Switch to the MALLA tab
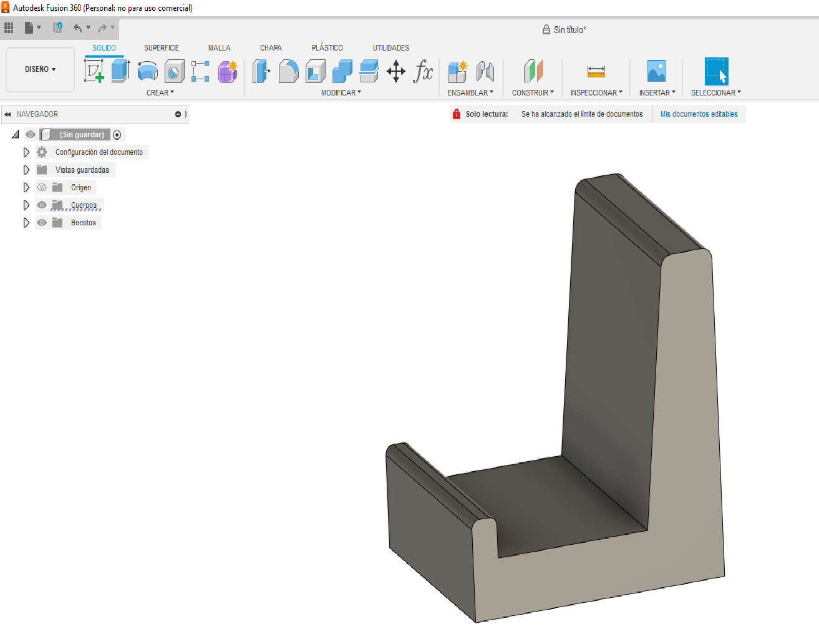The image size is (819, 644). tap(220, 48)
